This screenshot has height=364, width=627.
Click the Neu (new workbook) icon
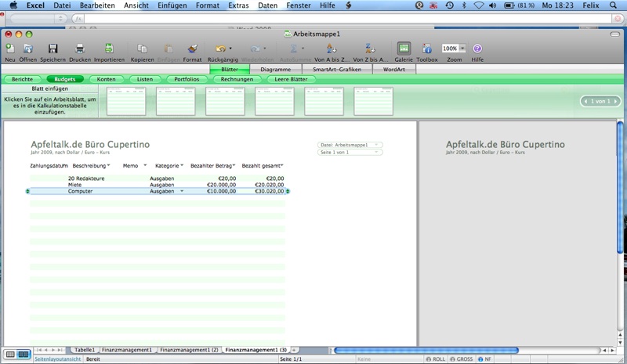10,49
